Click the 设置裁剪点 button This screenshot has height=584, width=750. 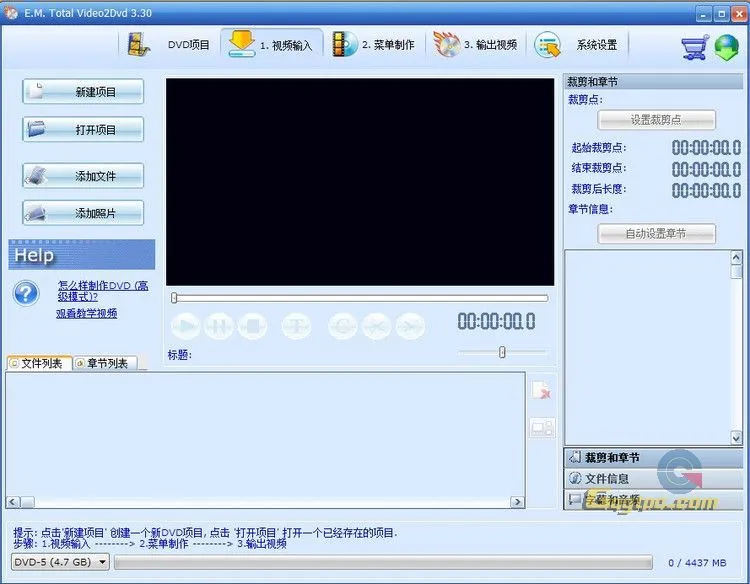[x=656, y=120]
